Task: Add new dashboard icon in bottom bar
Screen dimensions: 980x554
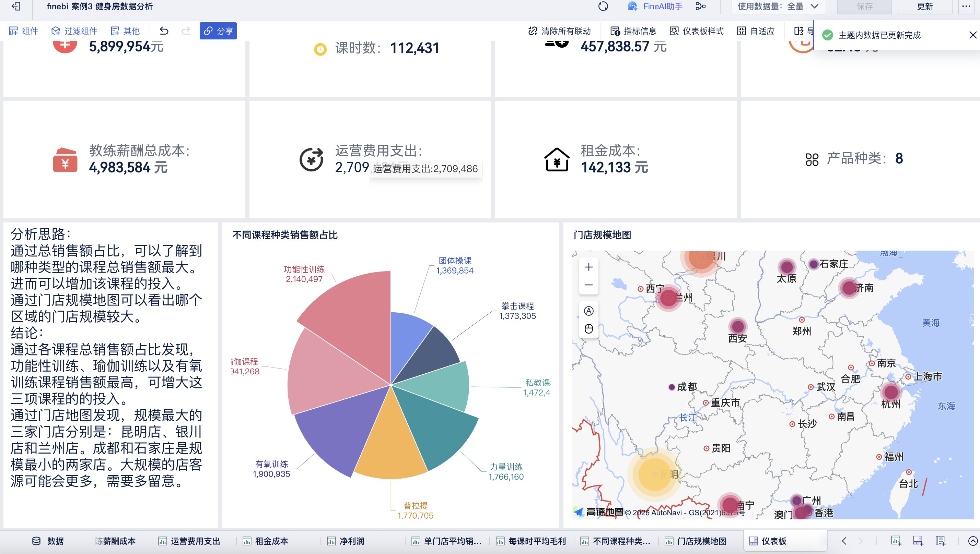Action: click(x=918, y=541)
